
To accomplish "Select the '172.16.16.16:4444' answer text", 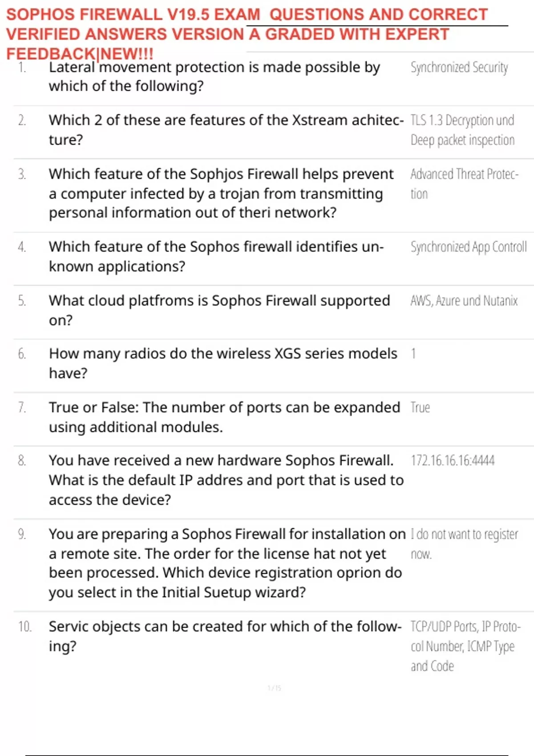I will [452, 461].
